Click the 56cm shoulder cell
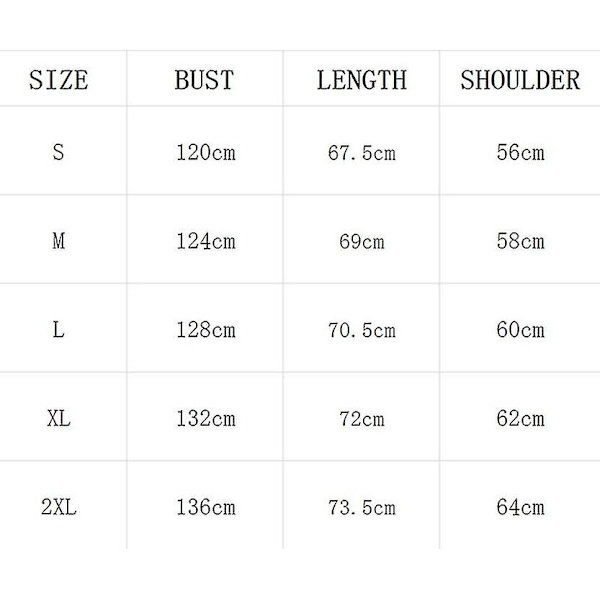 point(520,152)
